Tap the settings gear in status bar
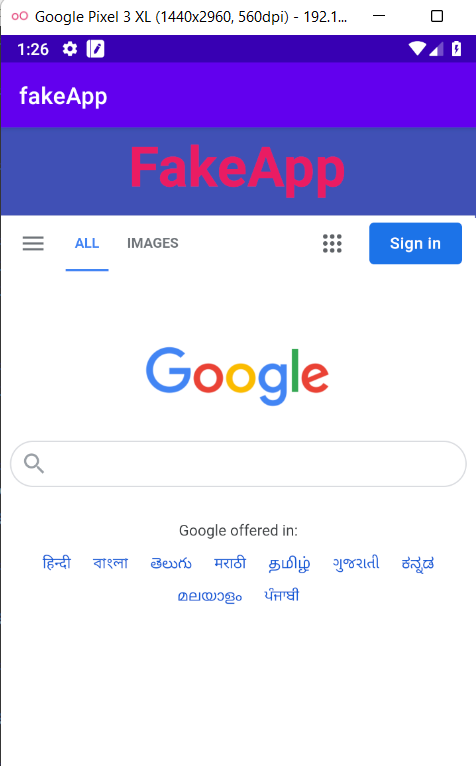The height and width of the screenshot is (766, 476). (70, 49)
